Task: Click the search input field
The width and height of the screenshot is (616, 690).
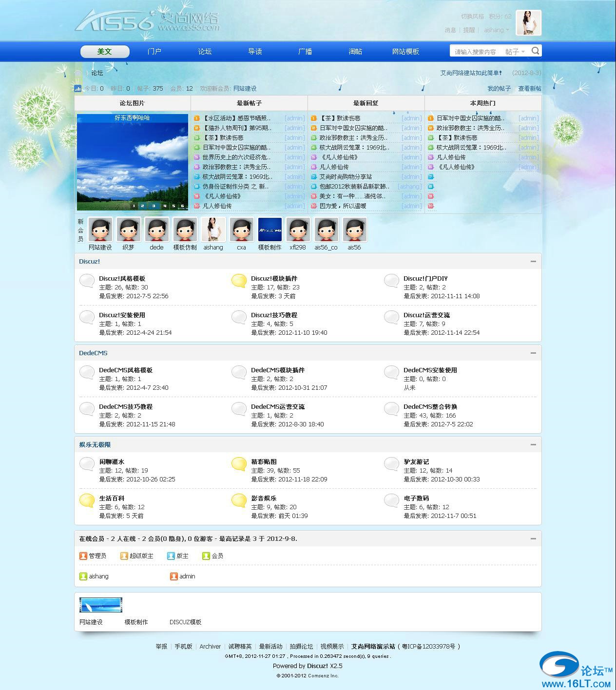Action: pyautogui.click(x=476, y=52)
